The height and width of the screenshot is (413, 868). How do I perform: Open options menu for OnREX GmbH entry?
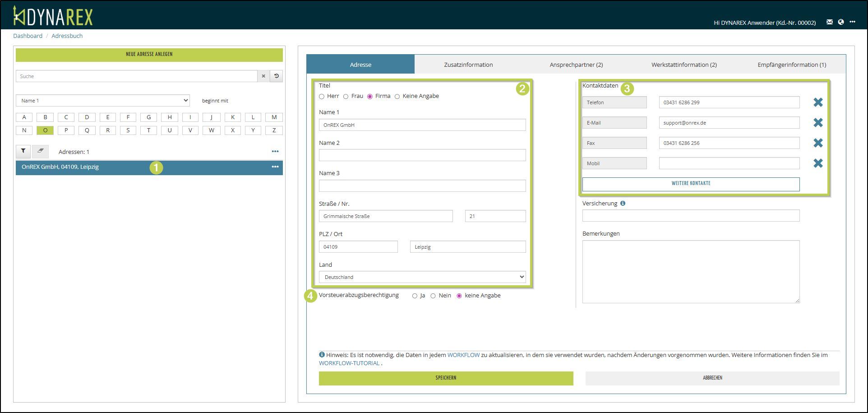(x=275, y=167)
